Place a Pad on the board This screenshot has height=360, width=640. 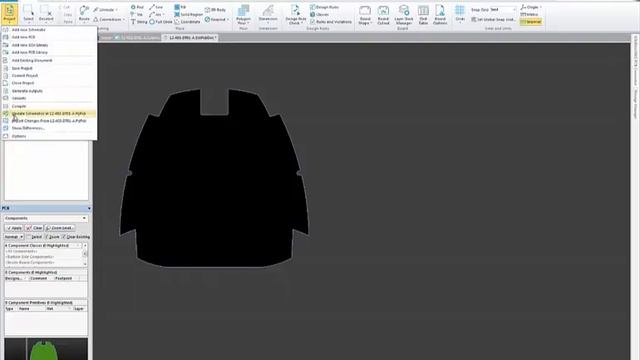click(137, 7)
